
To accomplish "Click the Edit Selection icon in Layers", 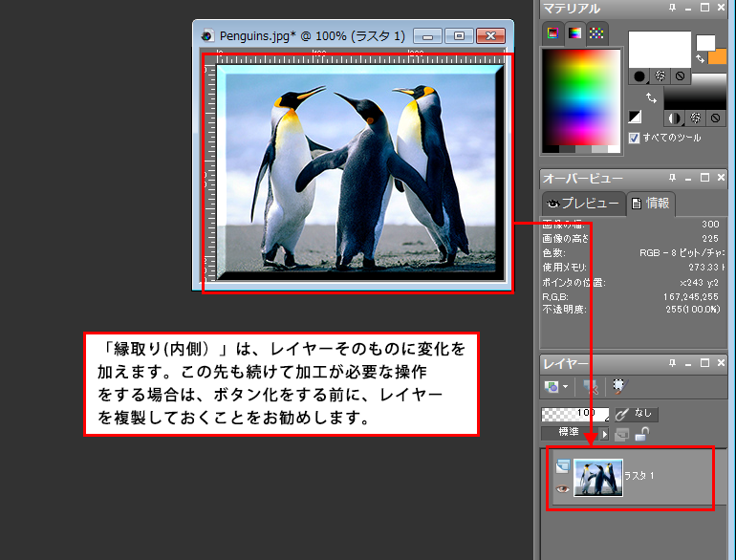I will point(620,387).
